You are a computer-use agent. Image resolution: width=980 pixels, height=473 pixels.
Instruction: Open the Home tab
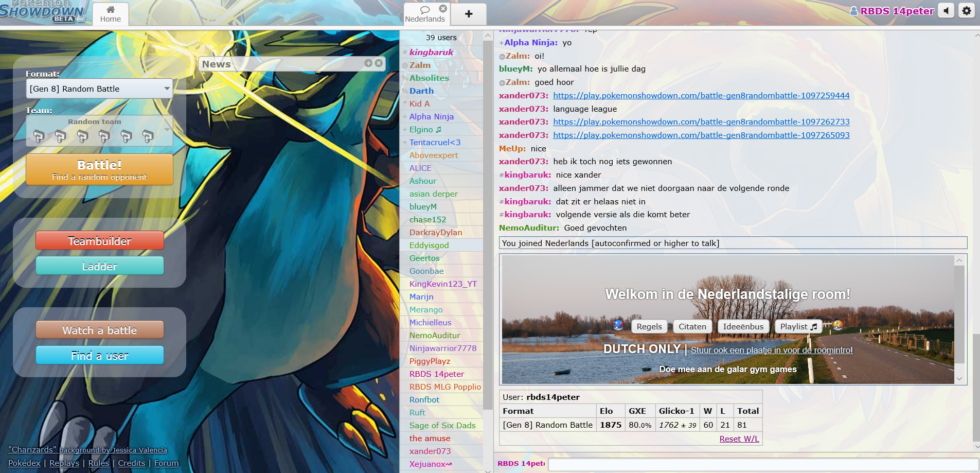click(x=111, y=14)
